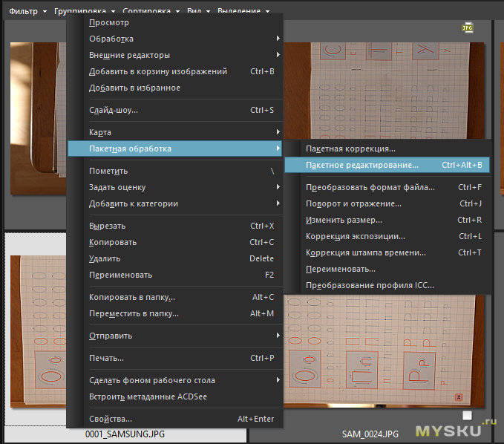Click Свойства in the context menu
504x444 pixels.
pyautogui.click(x=111, y=419)
